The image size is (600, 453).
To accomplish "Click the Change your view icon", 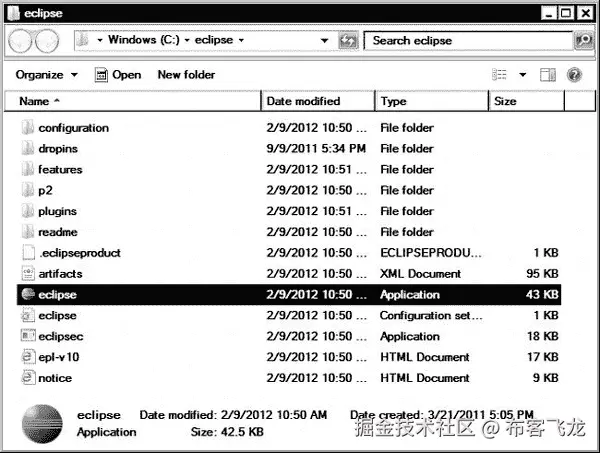I will click(499, 75).
